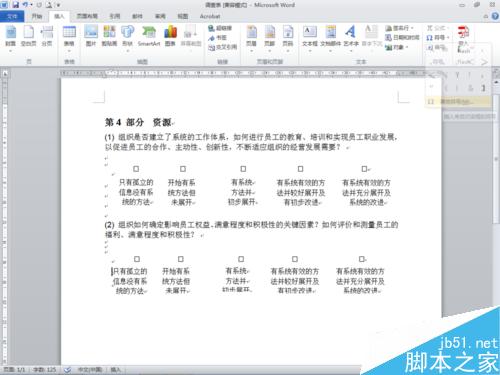Viewport: 500px width, 375px height.
Task: Undo the last action
Action: click(25, 5)
